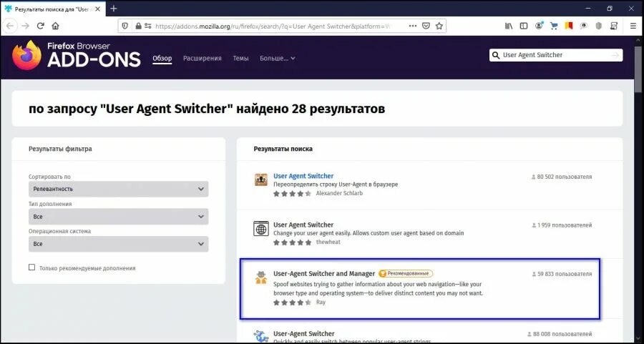Open the "Сортировать по" Релевантность dropdown
The height and width of the screenshot is (344, 644).
[118, 189]
